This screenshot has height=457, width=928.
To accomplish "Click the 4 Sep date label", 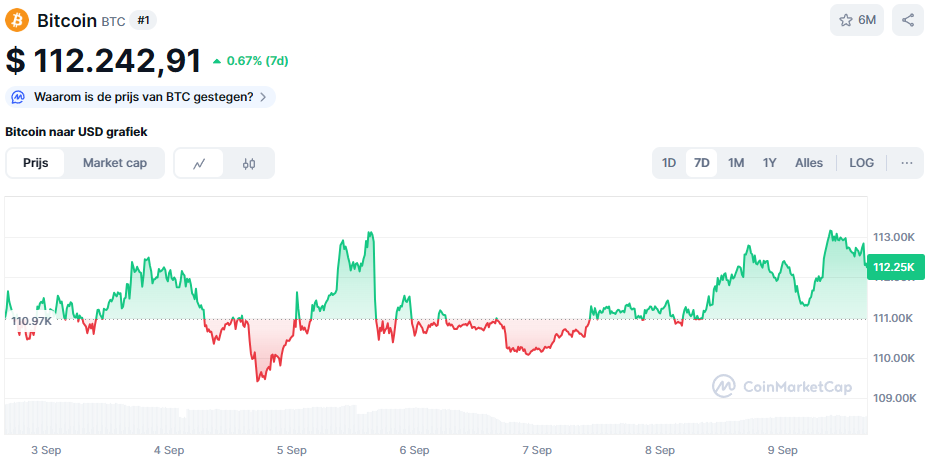I will click(x=169, y=450).
